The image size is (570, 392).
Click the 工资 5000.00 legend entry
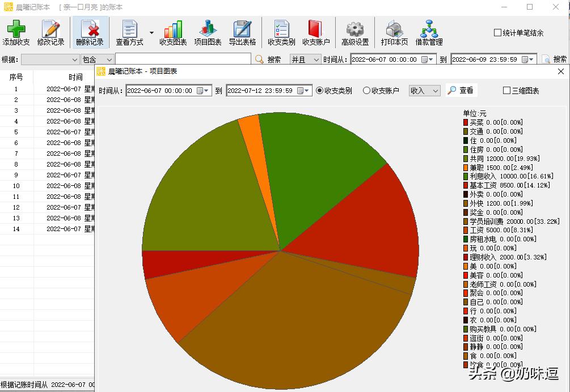(498, 230)
